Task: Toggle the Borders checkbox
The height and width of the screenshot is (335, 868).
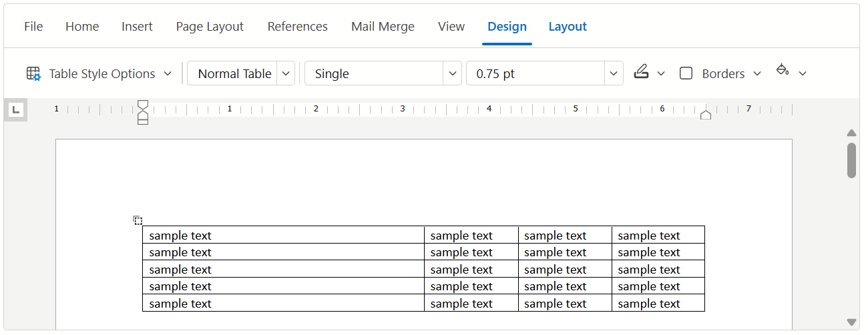Action: pyautogui.click(x=686, y=73)
